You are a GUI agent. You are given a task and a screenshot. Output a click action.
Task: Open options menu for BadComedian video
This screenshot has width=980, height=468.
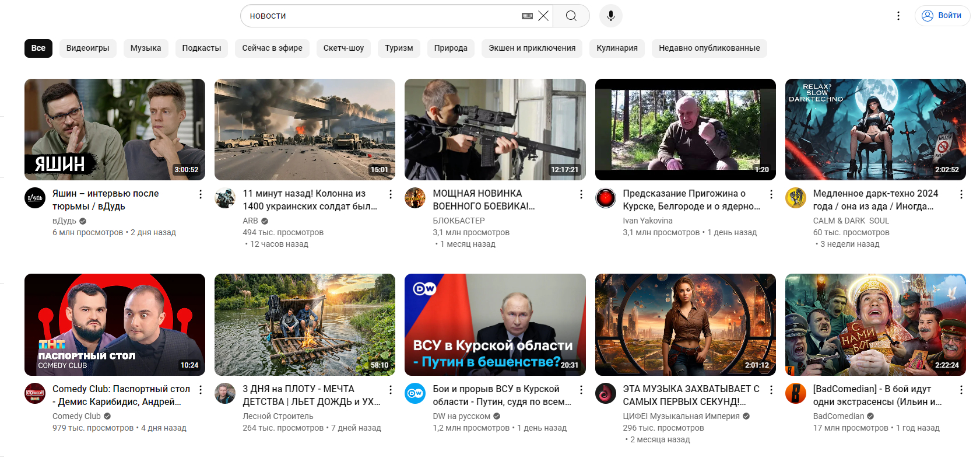961,390
